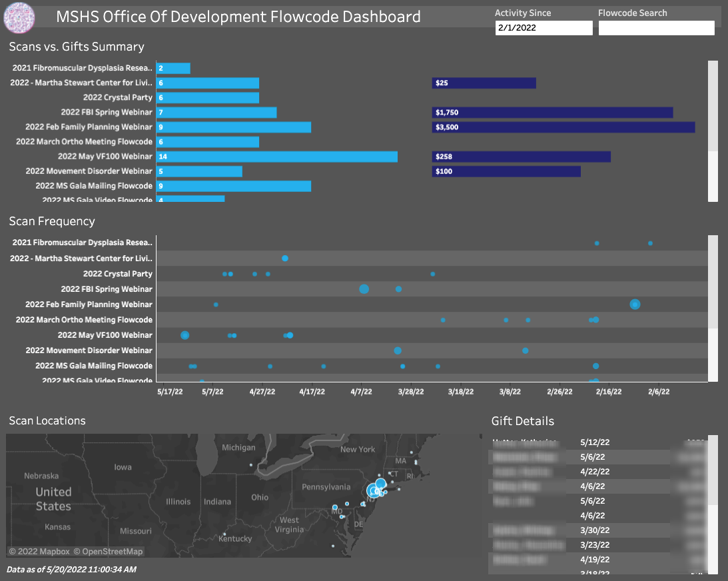Screen dimensions: 728x581
Task: Select the Martha Stewart Center scan bar showing 6
Action: pos(208,83)
